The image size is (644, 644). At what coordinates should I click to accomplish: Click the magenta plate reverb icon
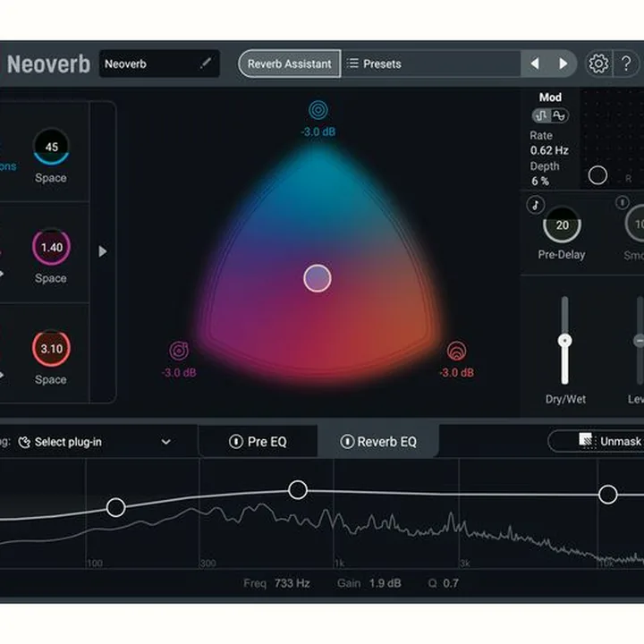(179, 351)
